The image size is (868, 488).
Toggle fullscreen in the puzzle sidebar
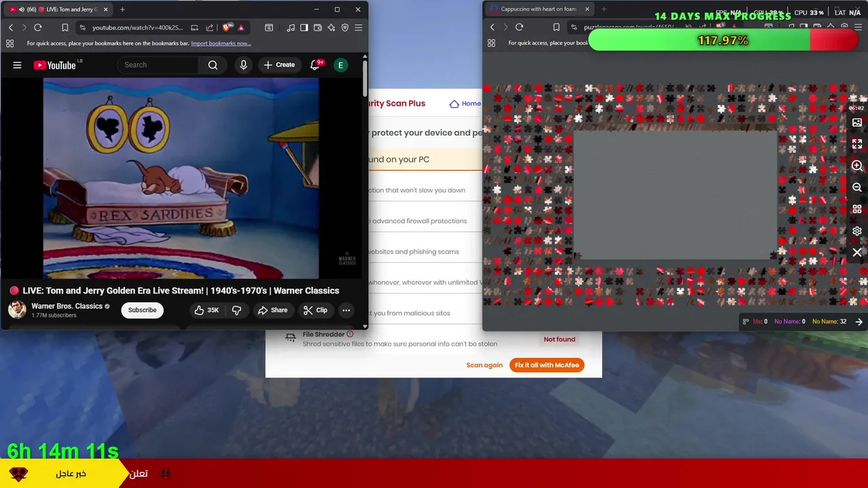857,144
